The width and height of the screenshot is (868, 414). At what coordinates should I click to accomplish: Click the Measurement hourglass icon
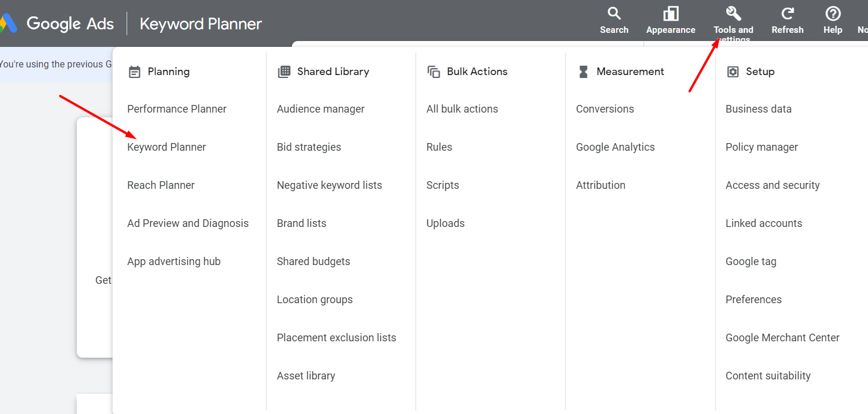583,72
